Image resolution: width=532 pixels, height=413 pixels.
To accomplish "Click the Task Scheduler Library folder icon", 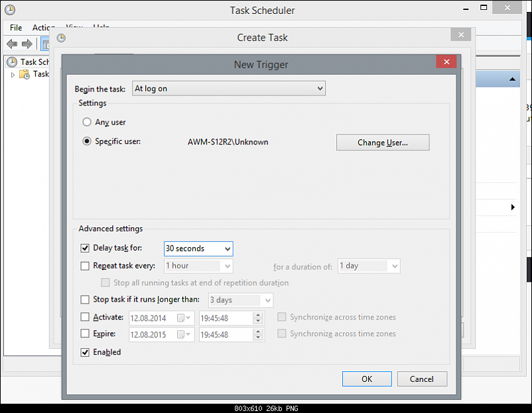I will 25,74.
